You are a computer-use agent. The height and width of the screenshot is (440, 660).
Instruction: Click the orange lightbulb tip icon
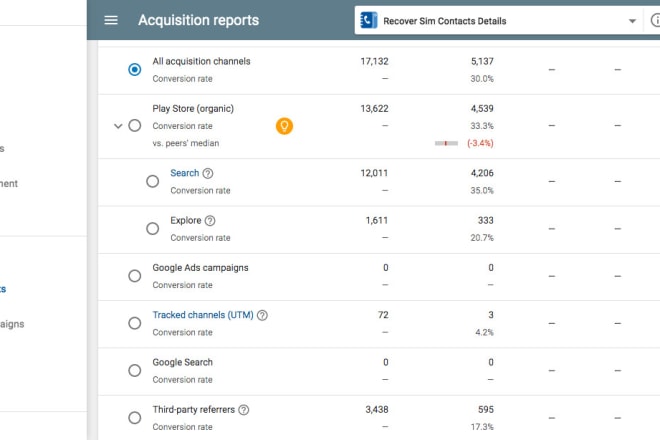tap(285, 126)
